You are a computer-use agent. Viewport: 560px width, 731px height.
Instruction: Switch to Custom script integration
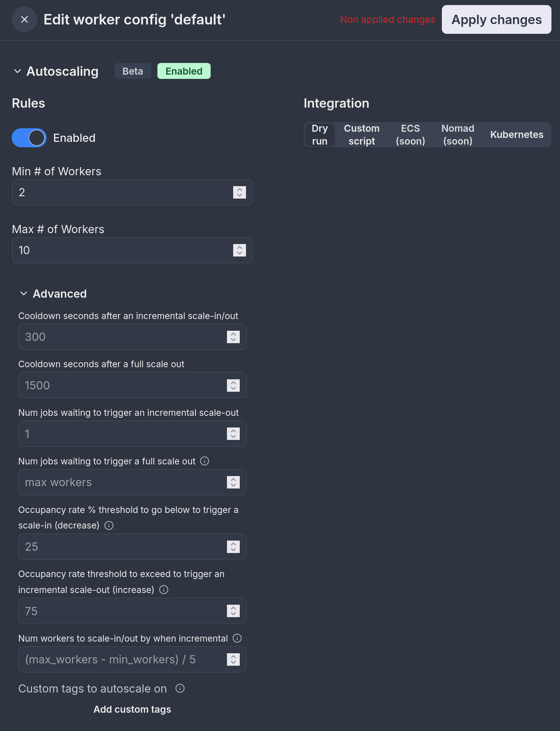pyautogui.click(x=361, y=135)
